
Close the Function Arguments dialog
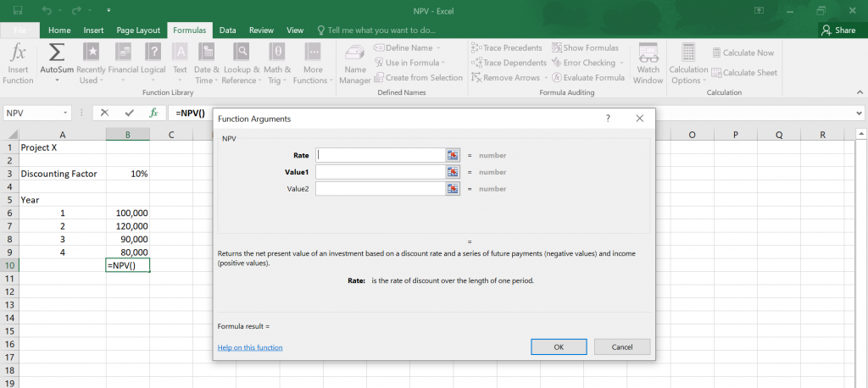(640, 119)
